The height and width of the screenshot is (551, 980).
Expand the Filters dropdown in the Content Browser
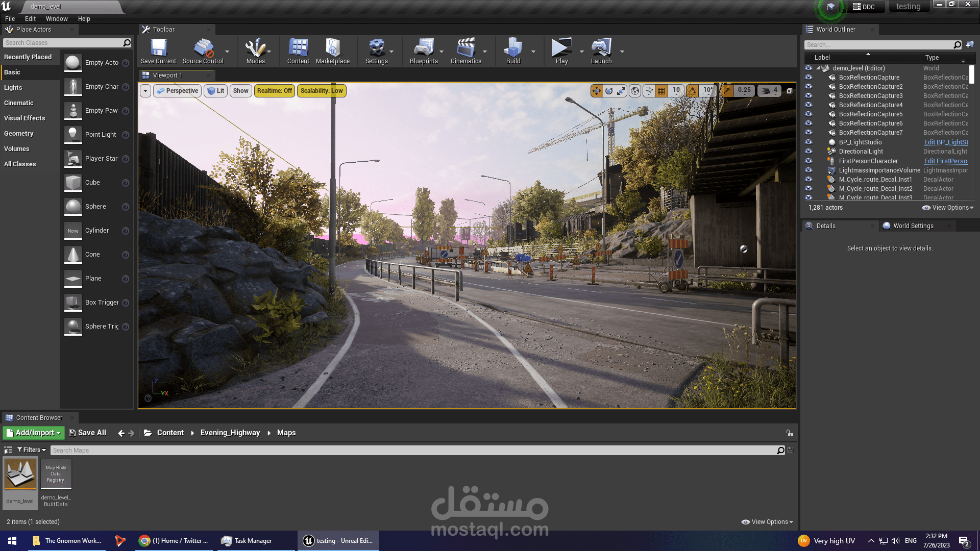click(x=32, y=450)
